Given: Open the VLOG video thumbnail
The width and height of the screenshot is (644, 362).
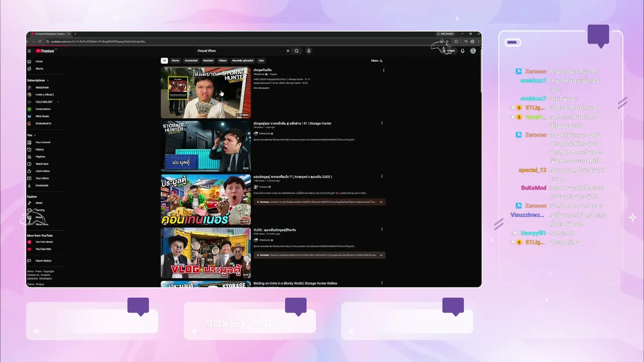Looking at the screenshot, I should [x=206, y=253].
